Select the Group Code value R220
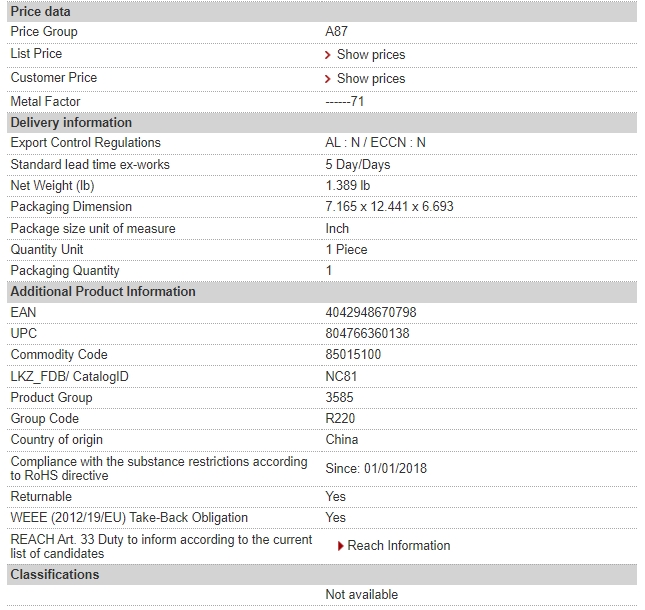The height and width of the screenshot is (610, 645). click(340, 418)
